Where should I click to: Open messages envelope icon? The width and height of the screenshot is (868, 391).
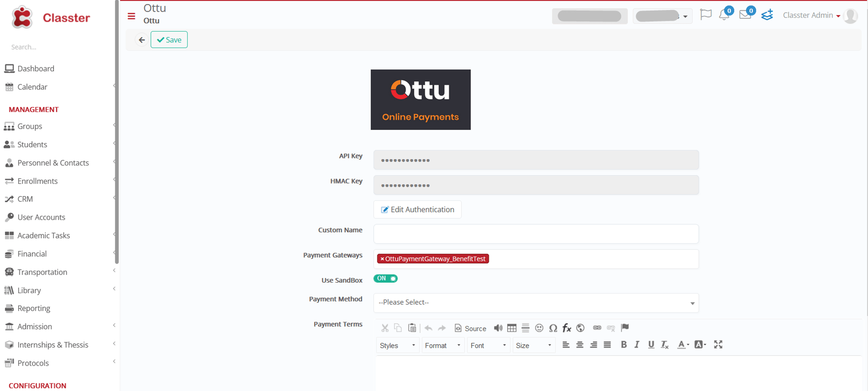coord(745,15)
